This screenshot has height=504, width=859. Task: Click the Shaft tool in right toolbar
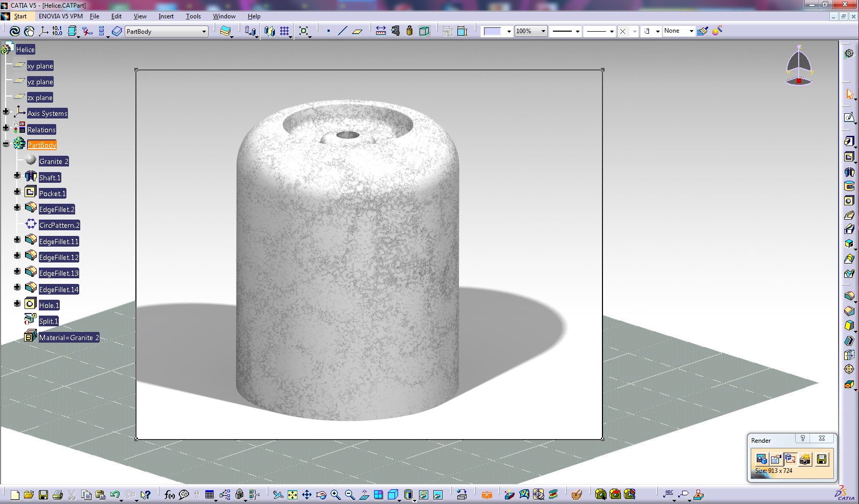pos(849,172)
